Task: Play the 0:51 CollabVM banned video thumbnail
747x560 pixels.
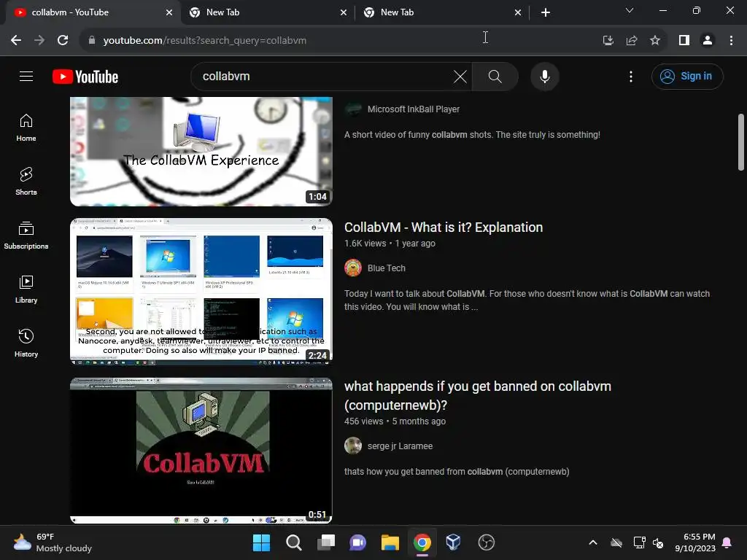Action: 201,451
